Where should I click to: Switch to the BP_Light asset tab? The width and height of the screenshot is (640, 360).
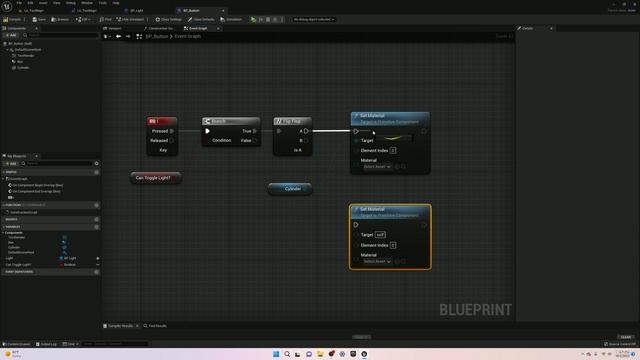tap(137, 10)
